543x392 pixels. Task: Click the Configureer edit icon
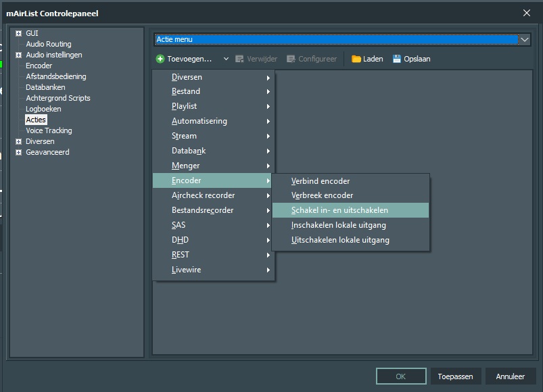291,59
